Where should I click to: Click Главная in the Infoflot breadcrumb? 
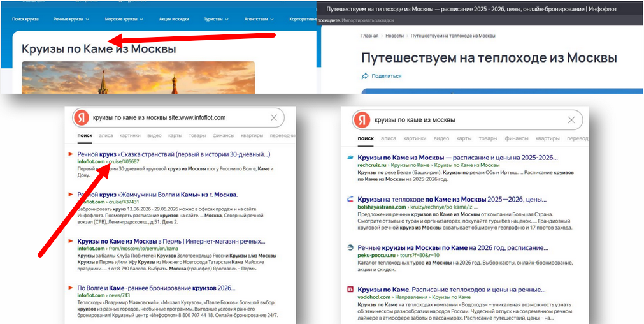click(369, 36)
